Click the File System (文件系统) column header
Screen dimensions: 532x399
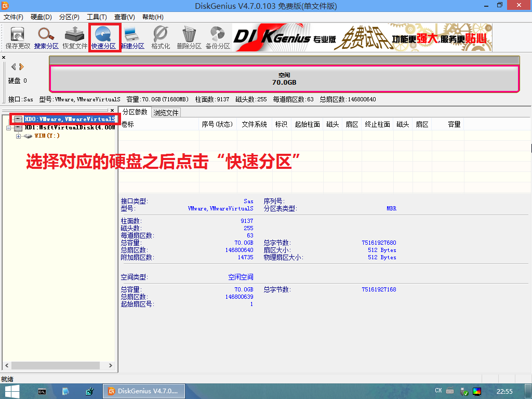coord(255,125)
